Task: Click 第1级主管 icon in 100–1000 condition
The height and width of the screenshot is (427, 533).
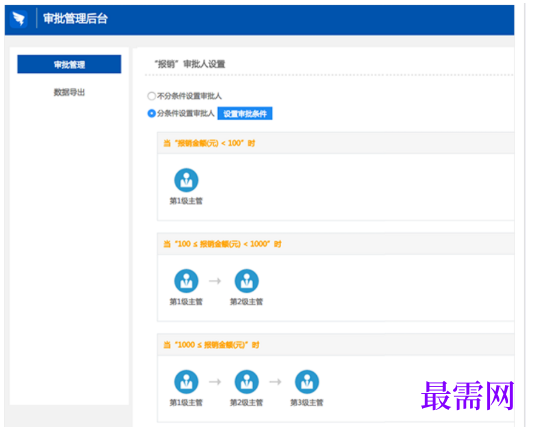Action: click(x=186, y=281)
